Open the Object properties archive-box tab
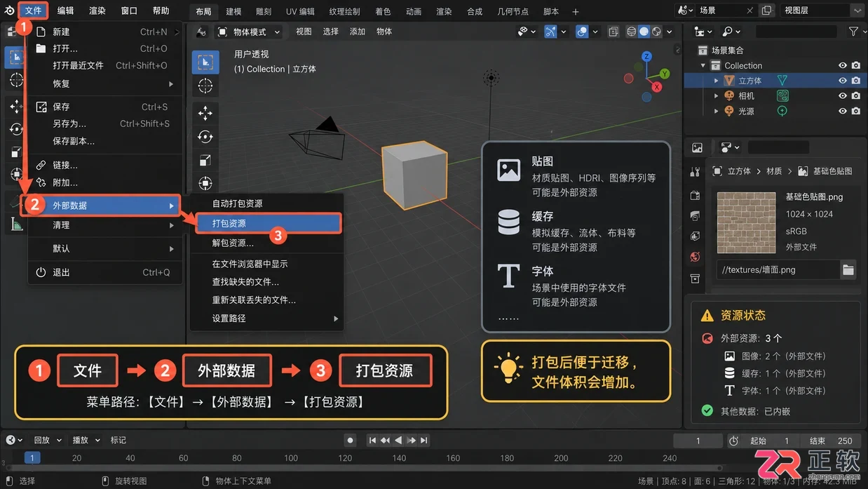This screenshot has height=489, width=868. 695,279
